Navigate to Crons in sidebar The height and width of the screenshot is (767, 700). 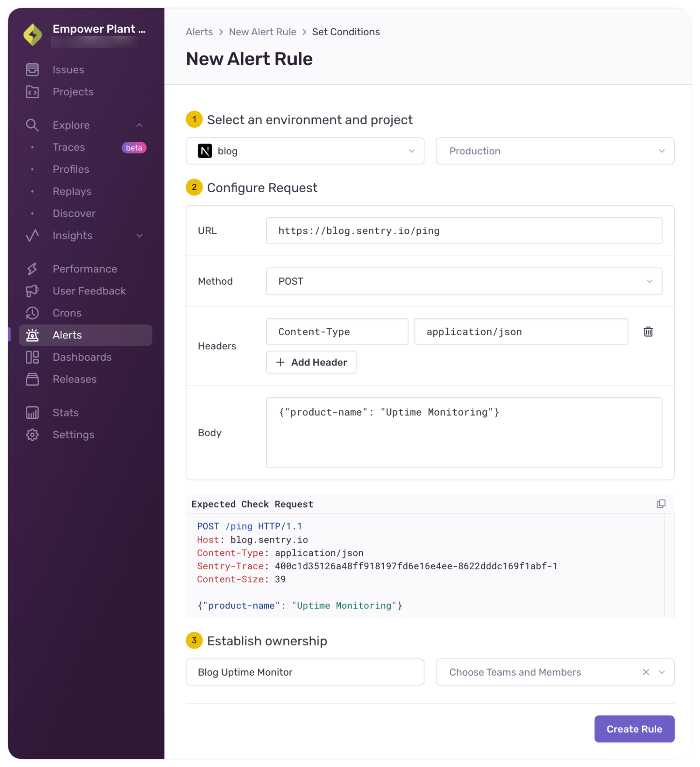click(67, 313)
